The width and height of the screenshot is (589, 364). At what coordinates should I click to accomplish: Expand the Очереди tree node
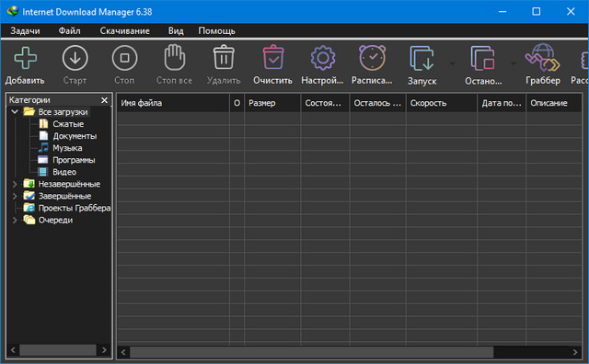click(15, 220)
